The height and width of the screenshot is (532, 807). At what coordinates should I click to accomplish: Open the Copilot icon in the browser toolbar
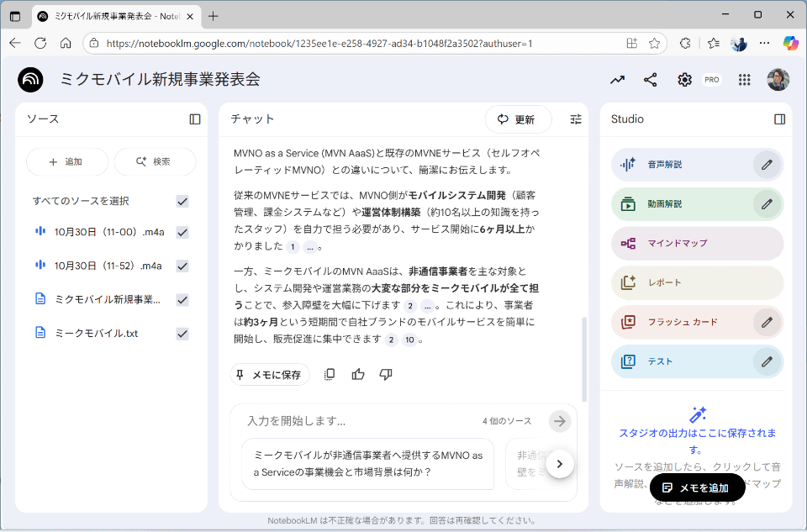click(x=790, y=43)
